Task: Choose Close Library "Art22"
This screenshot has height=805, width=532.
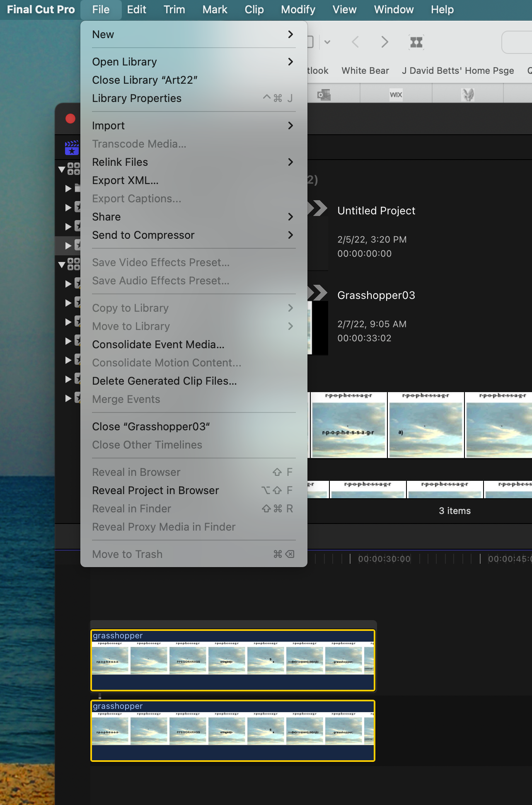Action: [x=193, y=80]
